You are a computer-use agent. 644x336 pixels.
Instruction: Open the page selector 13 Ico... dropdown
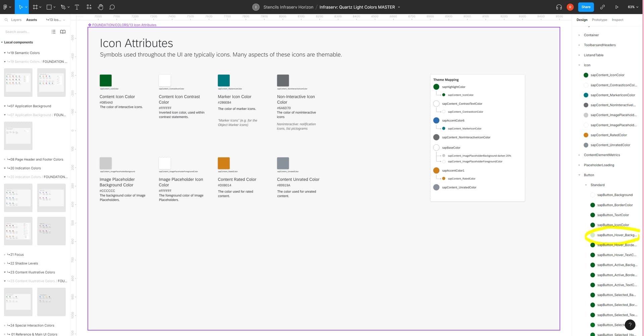56,20
